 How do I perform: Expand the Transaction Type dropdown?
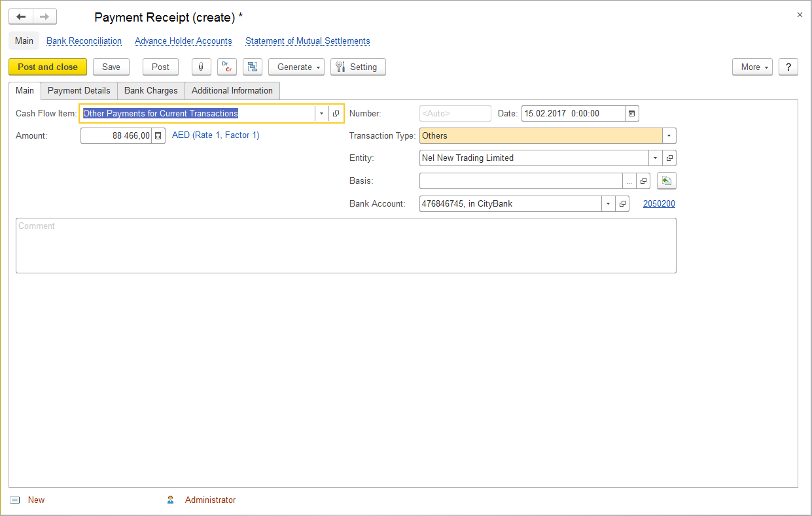pos(669,135)
